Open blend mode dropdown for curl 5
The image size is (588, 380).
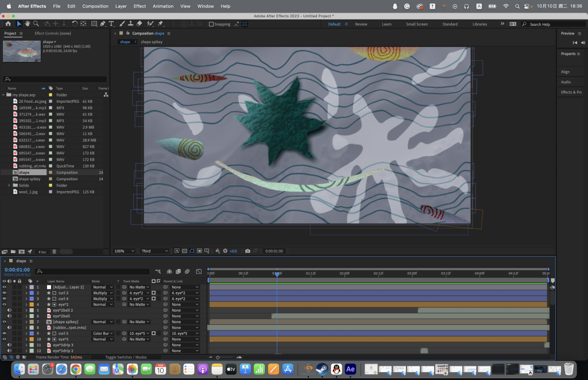tap(103, 333)
